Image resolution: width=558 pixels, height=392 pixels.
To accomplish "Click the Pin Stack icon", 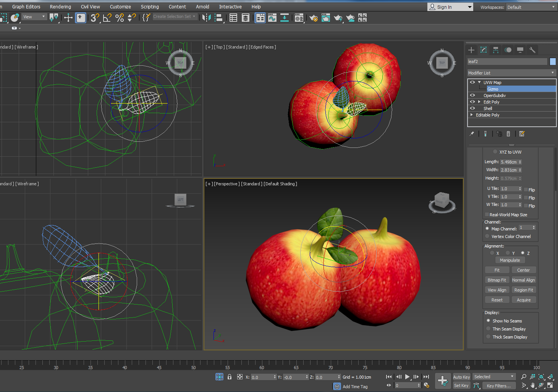I will pyautogui.click(x=472, y=134).
